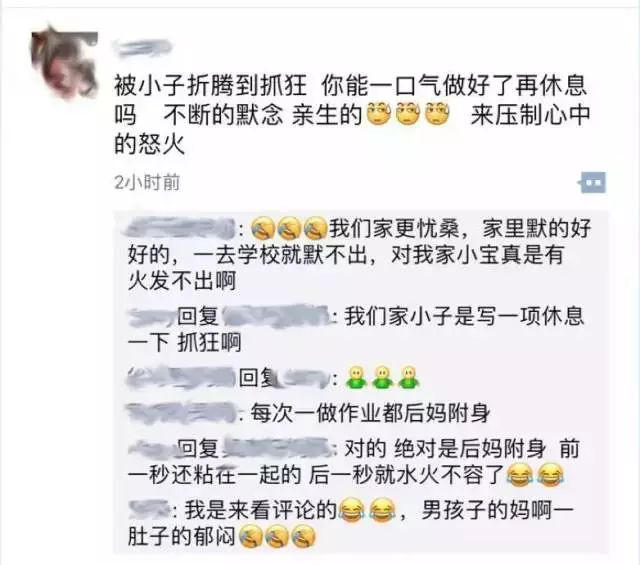This screenshot has width=640, height=565.
Task: Tap first green frog emoji in comment
Action: coord(356,378)
